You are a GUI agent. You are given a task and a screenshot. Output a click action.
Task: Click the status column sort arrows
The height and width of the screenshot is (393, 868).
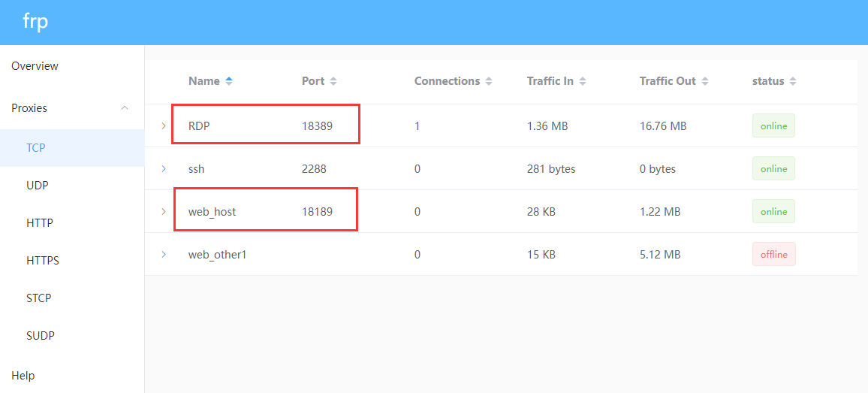pyautogui.click(x=793, y=81)
